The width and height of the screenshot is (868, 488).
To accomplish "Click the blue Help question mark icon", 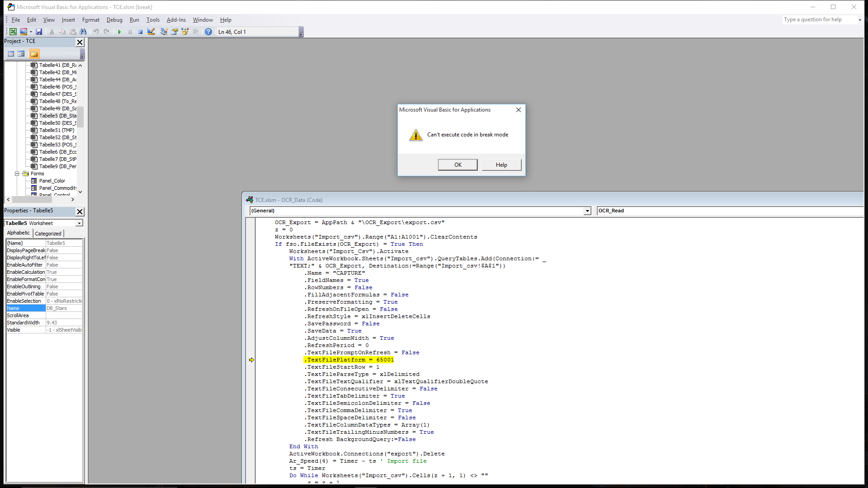I will tap(208, 32).
